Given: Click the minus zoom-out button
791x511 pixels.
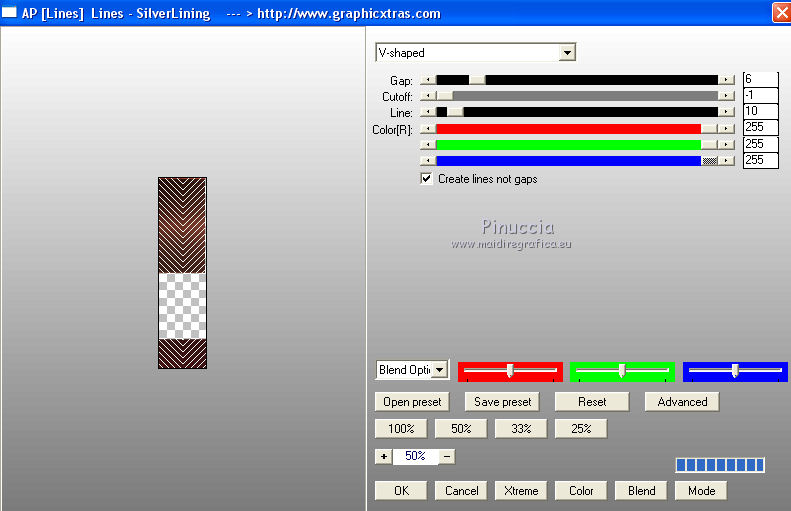Looking at the screenshot, I should coord(447,457).
